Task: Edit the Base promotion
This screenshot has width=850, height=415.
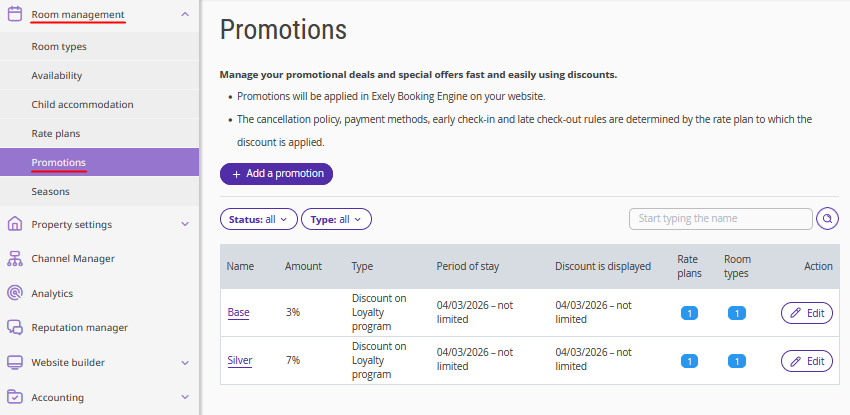Action: (806, 313)
